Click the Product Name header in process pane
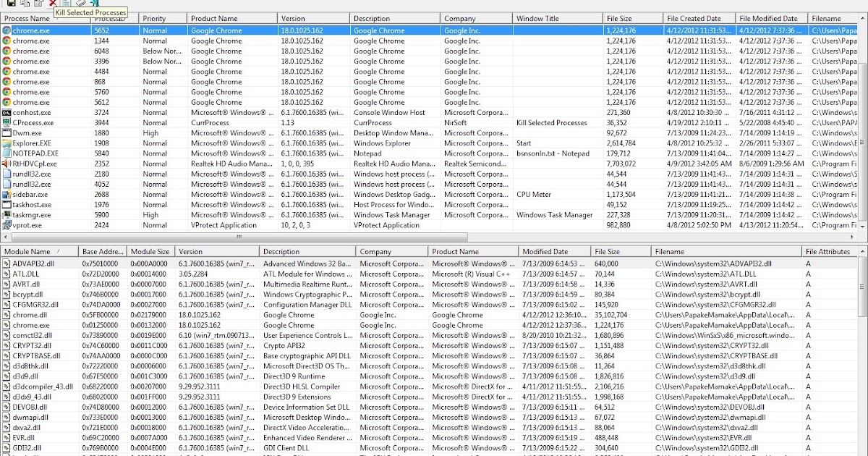 pyautogui.click(x=232, y=18)
